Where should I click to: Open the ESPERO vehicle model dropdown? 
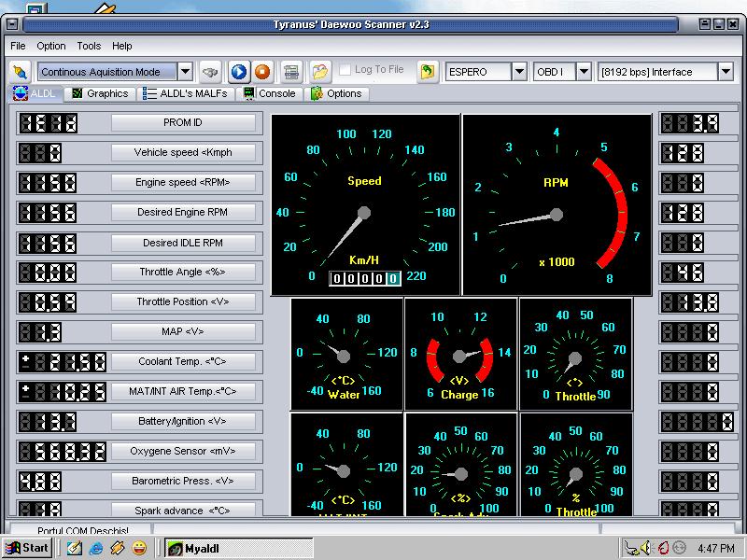coord(520,72)
